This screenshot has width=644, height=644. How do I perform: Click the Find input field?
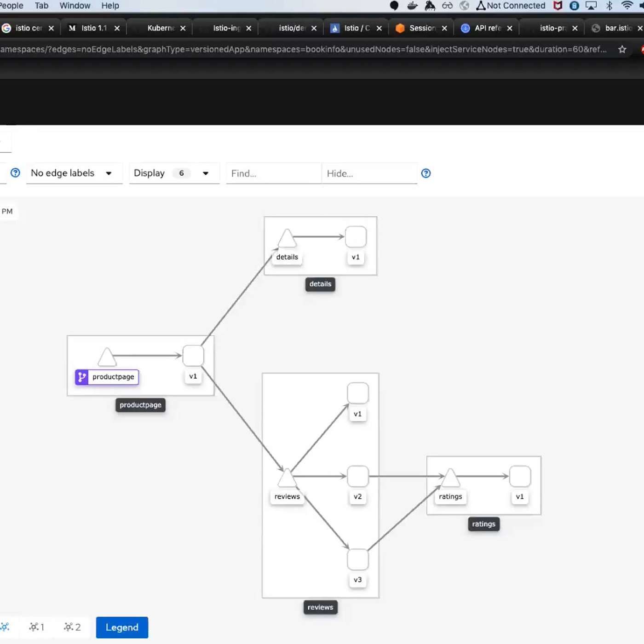(x=273, y=173)
